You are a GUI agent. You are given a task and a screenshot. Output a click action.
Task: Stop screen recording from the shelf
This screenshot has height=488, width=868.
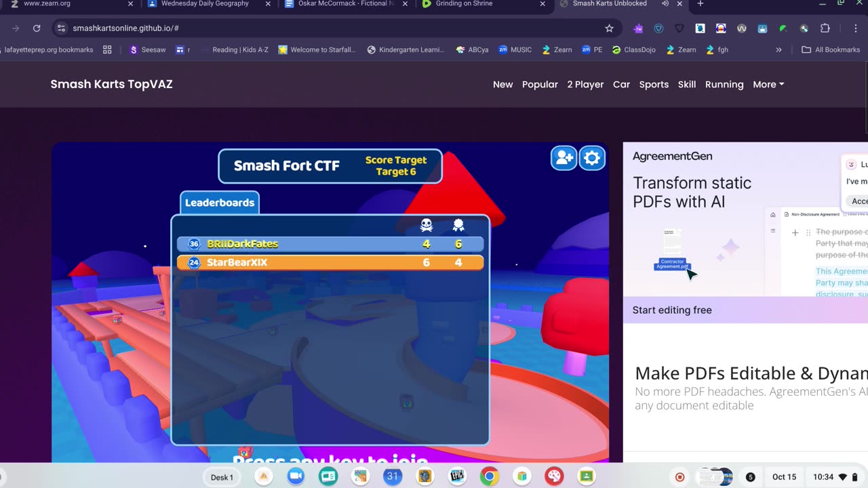tap(679, 477)
